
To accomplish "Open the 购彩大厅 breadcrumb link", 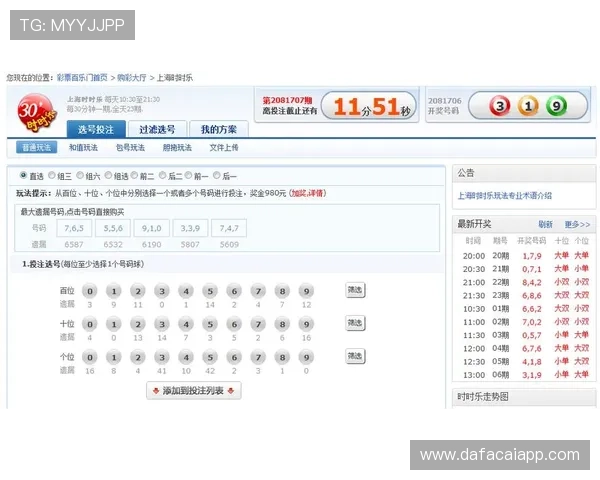I will [132, 78].
